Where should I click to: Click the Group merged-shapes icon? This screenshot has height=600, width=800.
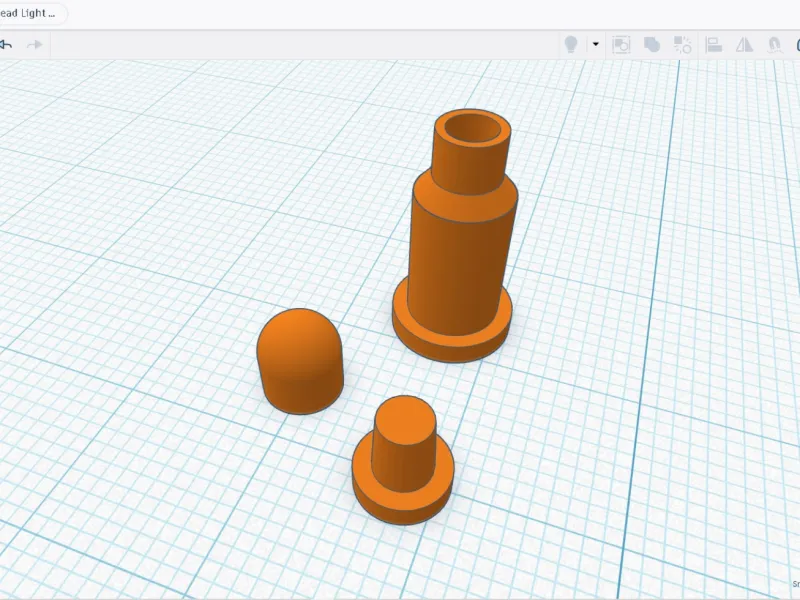(x=652, y=45)
